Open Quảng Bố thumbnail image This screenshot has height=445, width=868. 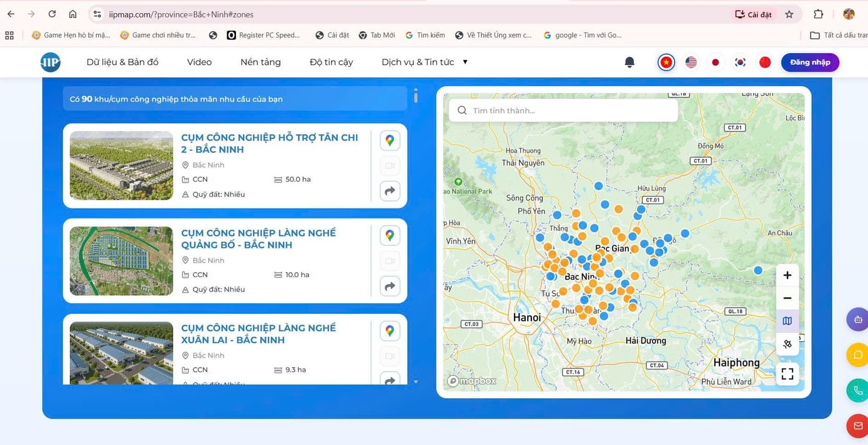pos(121,261)
